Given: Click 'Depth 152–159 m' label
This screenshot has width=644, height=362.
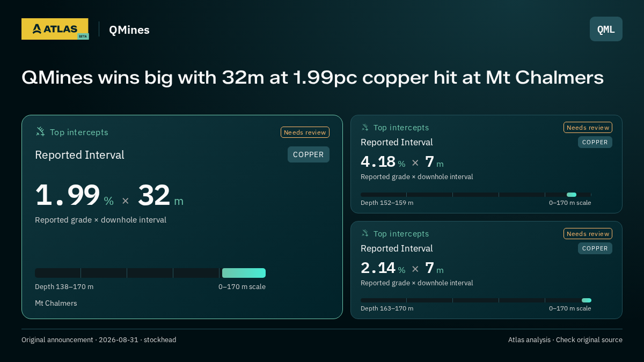Looking at the screenshot, I should (387, 203).
